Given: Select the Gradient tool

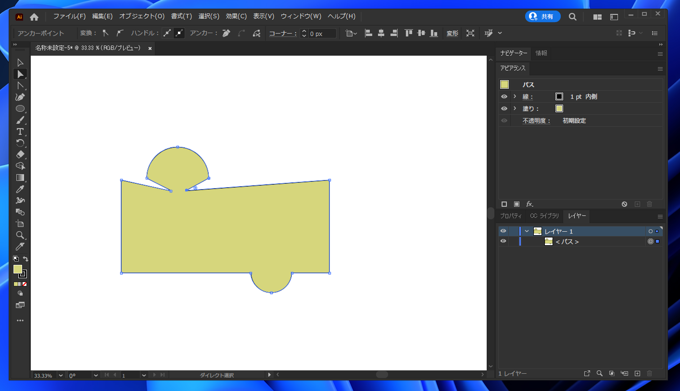Looking at the screenshot, I should [20, 177].
